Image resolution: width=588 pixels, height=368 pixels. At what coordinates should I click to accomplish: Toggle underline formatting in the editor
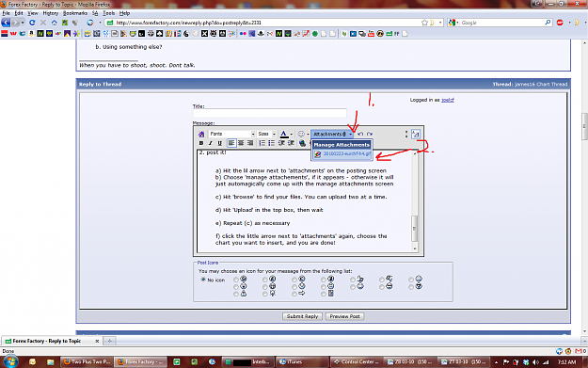220,143
